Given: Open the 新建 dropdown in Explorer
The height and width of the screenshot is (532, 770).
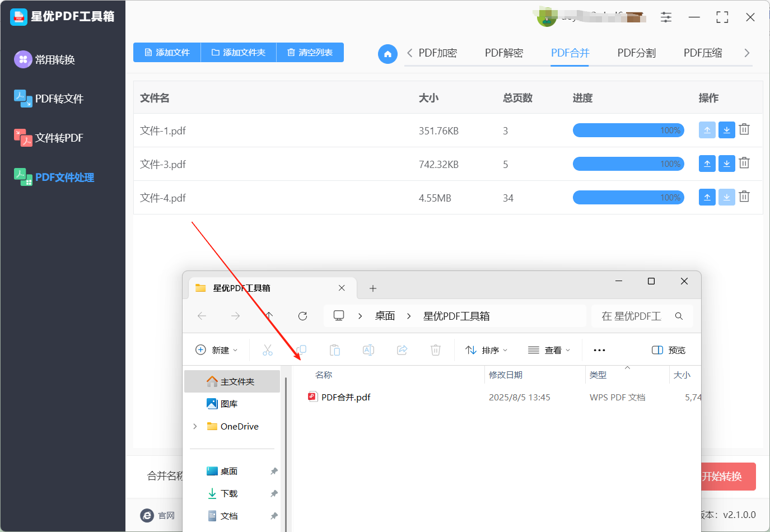Looking at the screenshot, I should pyautogui.click(x=216, y=350).
